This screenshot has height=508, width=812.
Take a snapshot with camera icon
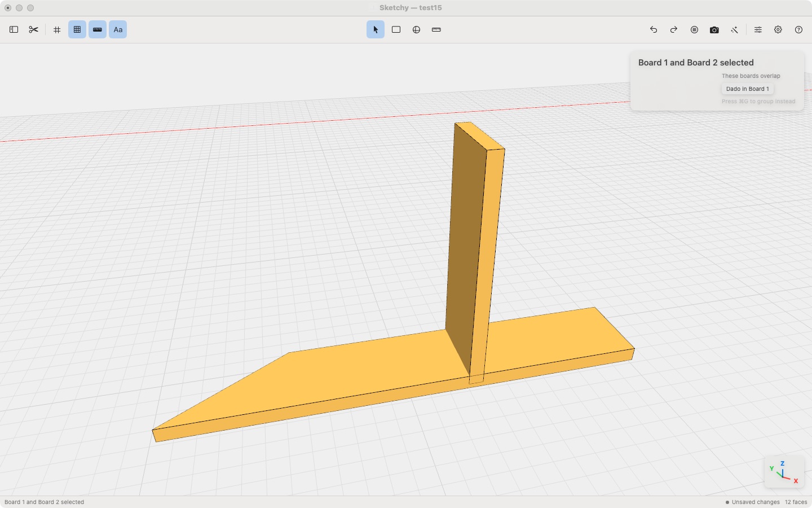[x=714, y=30]
